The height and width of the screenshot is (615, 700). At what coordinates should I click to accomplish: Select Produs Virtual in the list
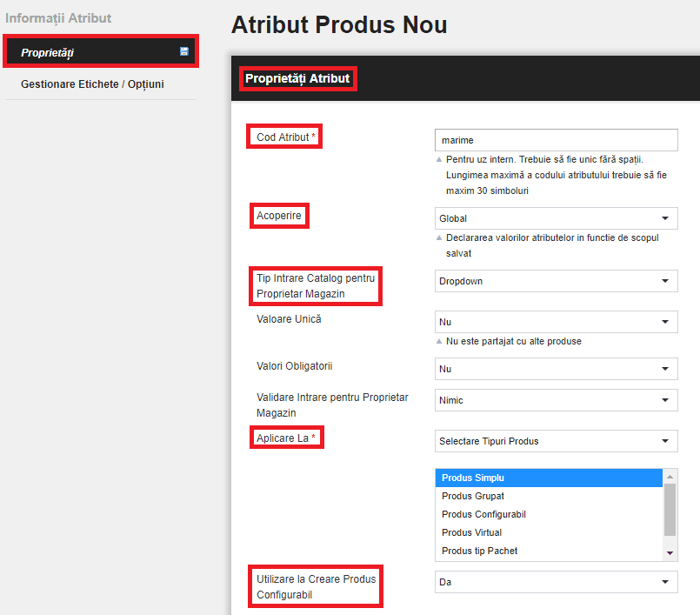[549, 533]
